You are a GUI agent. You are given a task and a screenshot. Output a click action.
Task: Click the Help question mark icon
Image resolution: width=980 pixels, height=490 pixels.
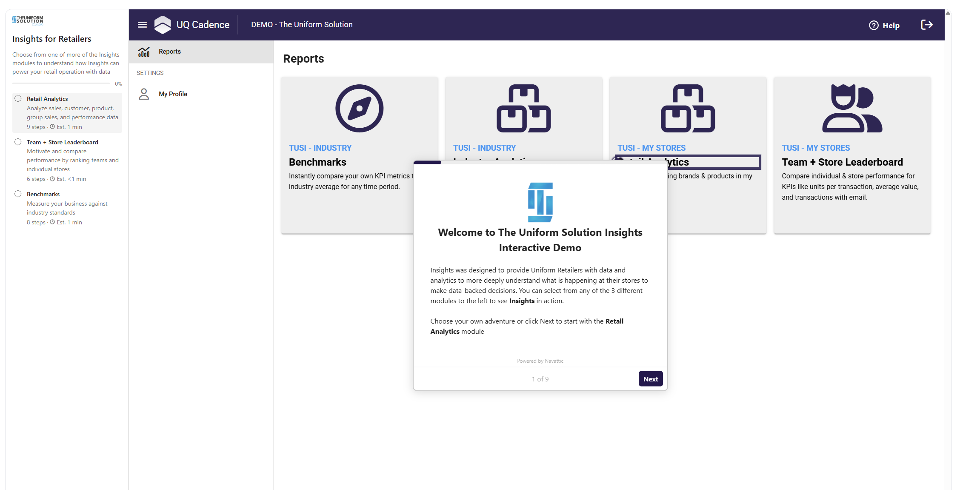[x=874, y=26]
